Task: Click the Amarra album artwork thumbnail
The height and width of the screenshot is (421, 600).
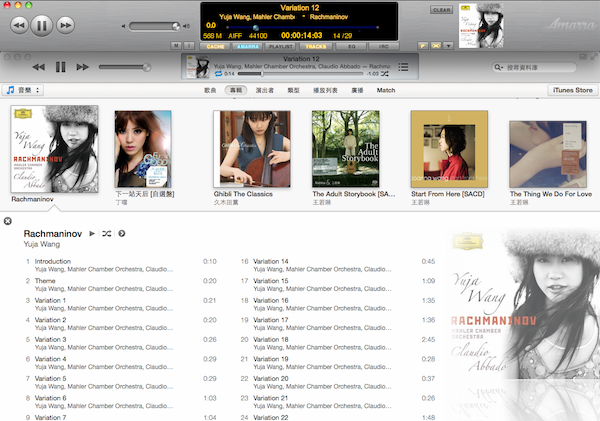Action: point(481,26)
